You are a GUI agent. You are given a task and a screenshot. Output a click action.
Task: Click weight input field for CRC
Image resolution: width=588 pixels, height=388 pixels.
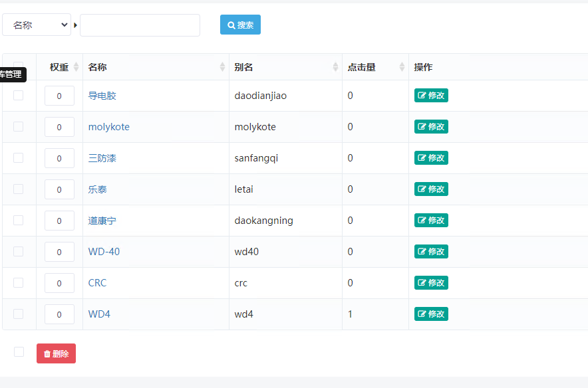click(59, 283)
